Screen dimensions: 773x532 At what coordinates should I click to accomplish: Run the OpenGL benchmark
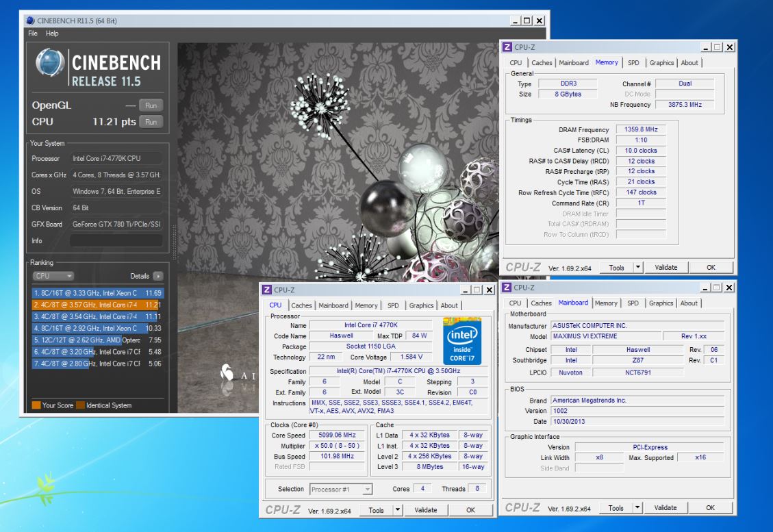(151, 105)
